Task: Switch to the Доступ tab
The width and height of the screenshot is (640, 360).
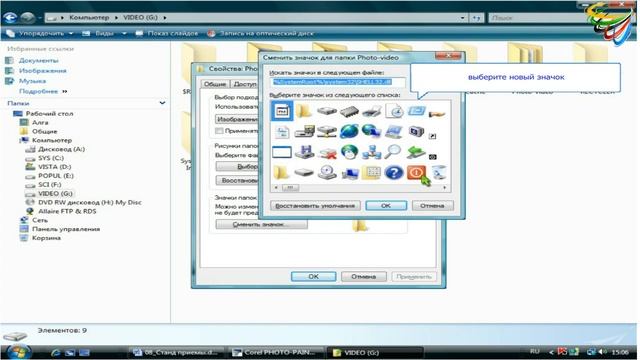Action: click(x=244, y=84)
